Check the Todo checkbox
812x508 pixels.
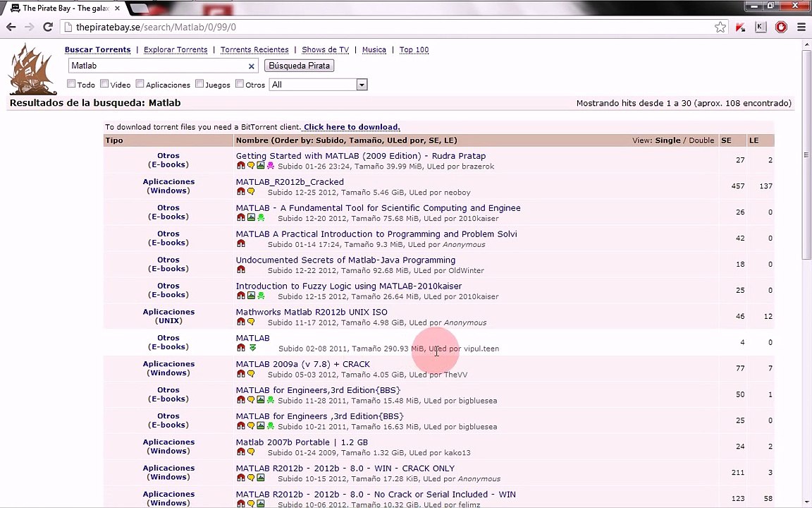pyautogui.click(x=71, y=83)
